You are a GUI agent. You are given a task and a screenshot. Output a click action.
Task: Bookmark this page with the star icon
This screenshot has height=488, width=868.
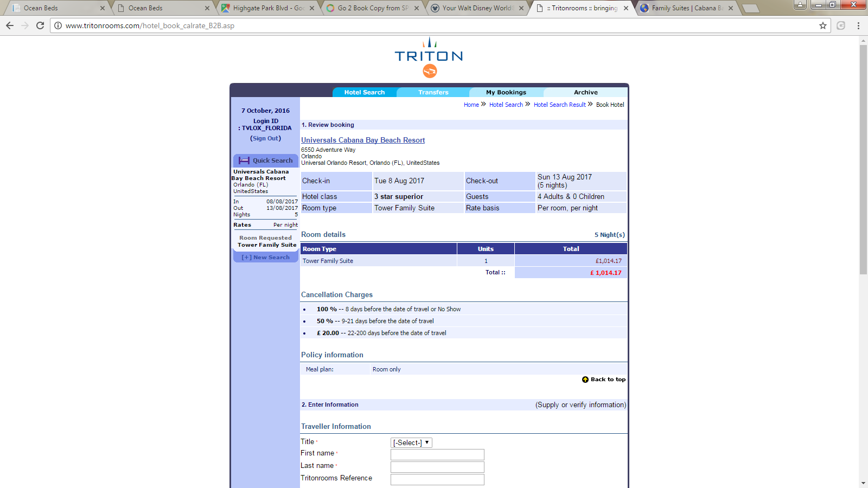click(x=823, y=25)
